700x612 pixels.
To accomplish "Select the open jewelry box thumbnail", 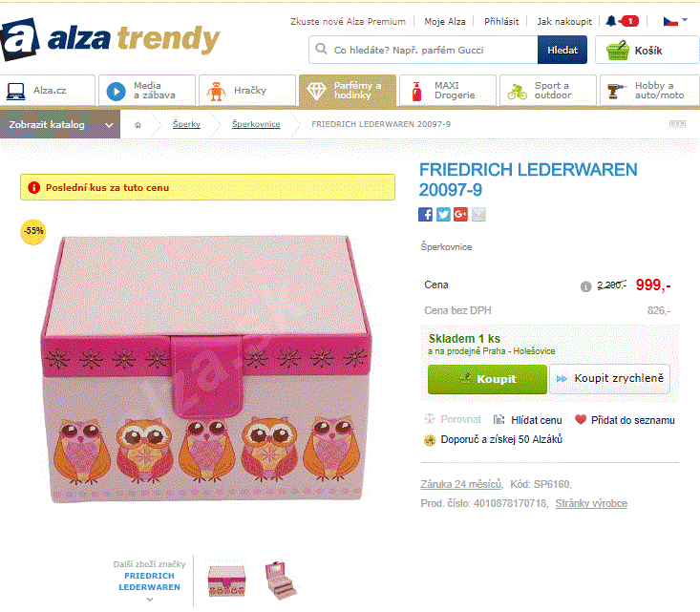I will pos(282,580).
